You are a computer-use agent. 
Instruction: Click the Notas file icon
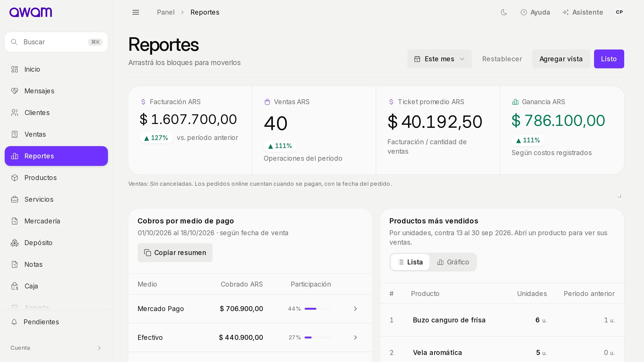coord(15,264)
